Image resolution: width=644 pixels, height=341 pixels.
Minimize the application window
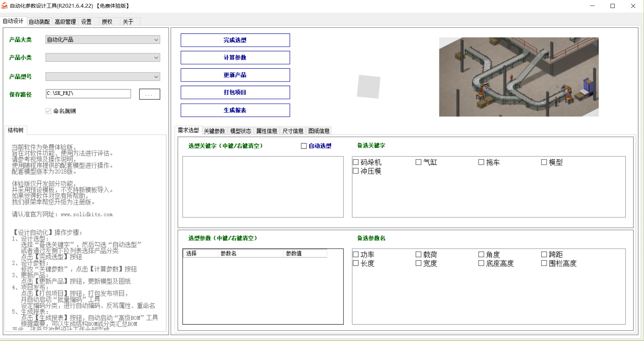[x=592, y=6]
